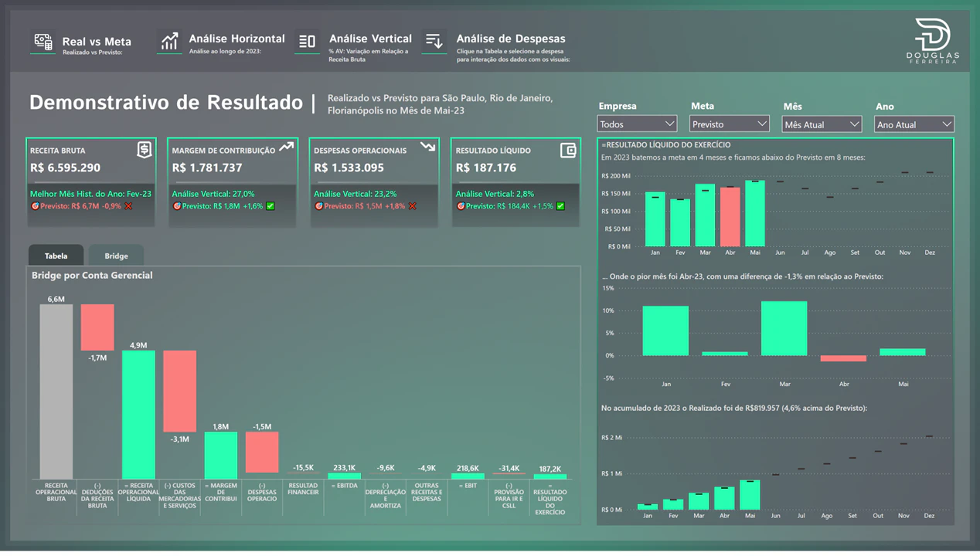Click the Análise de Despesas sort icon
980x556 pixels.
point(434,40)
